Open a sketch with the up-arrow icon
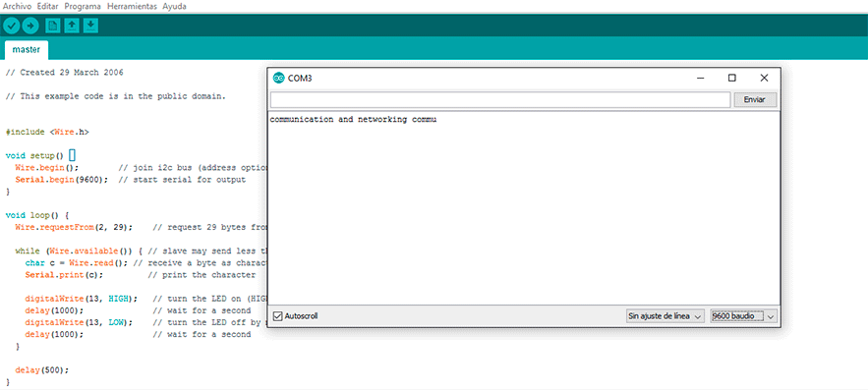Viewport: 868px width, 391px height. [x=72, y=26]
